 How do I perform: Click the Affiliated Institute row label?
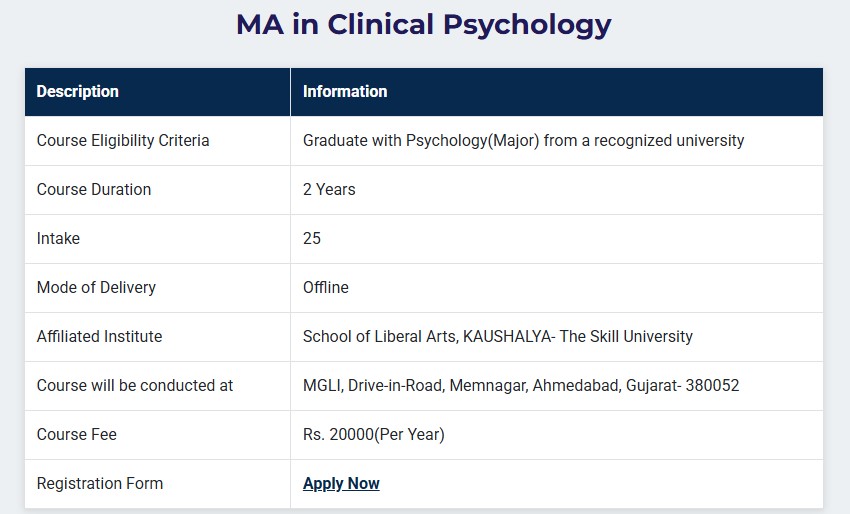point(99,337)
